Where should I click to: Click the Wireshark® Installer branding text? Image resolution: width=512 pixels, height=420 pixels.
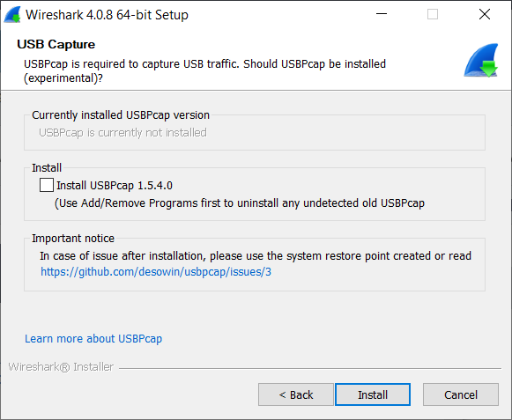click(61, 367)
